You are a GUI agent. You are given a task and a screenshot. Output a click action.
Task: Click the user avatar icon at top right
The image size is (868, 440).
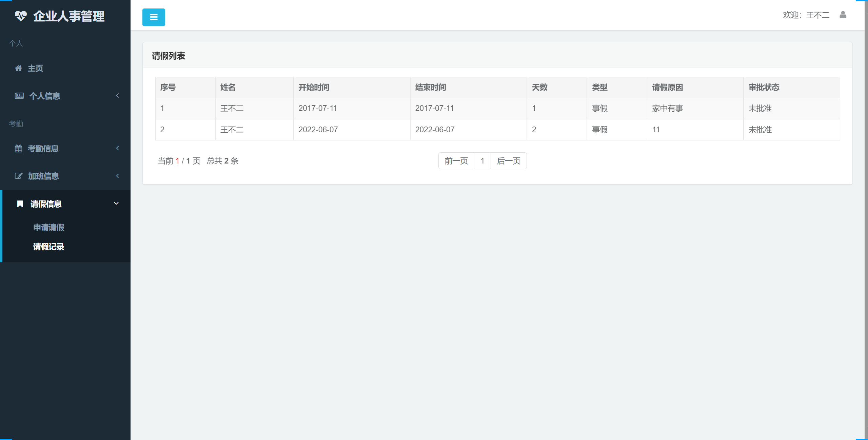[843, 15]
